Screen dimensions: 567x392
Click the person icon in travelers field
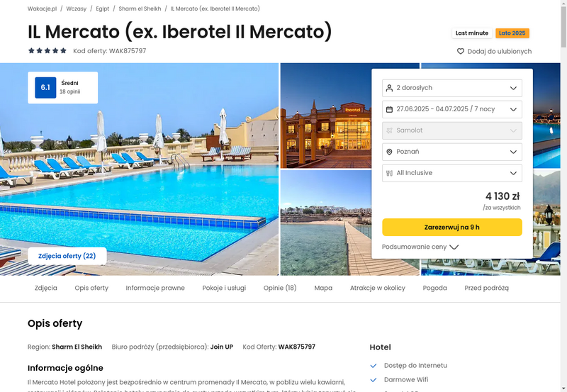(389, 88)
